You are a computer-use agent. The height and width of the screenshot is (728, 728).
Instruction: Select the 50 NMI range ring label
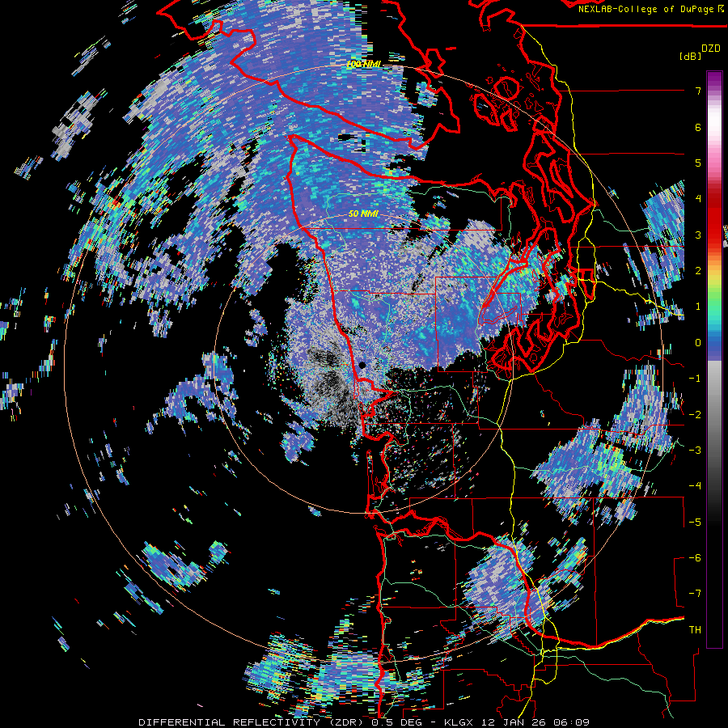[x=363, y=214]
